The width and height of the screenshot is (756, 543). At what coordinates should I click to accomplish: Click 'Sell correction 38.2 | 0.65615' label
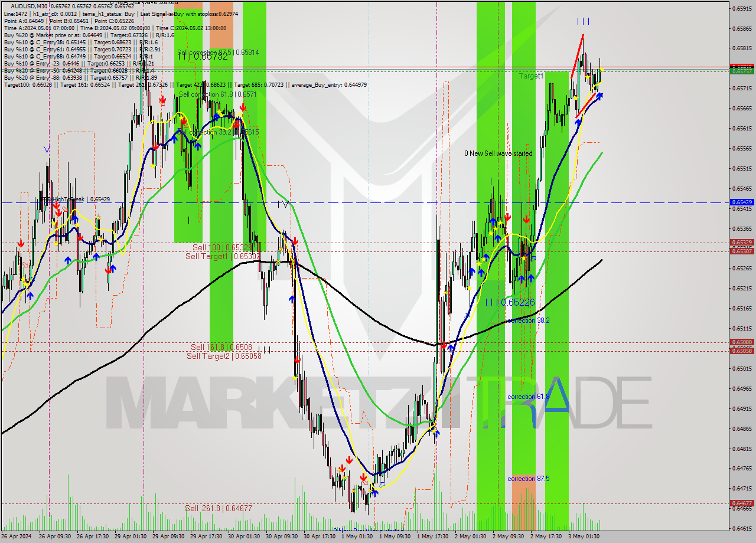click(x=218, y=132)
